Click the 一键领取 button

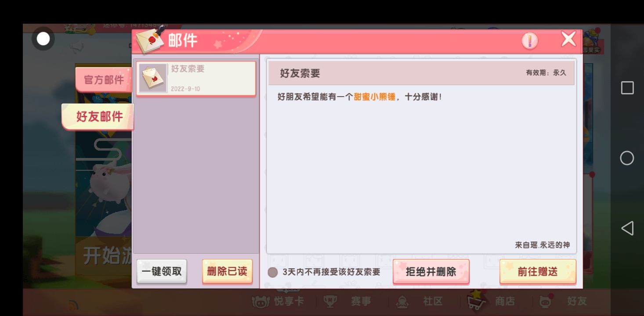point(162,271)
